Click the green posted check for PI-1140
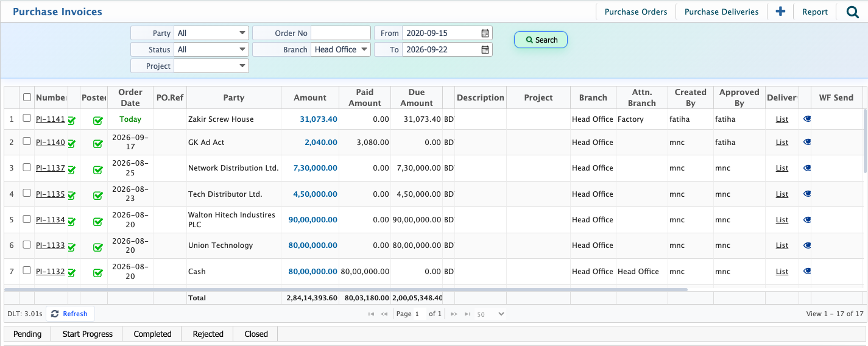Image resolution: width=868 pixels, height=346 pixels. click(x=97, y=144)
